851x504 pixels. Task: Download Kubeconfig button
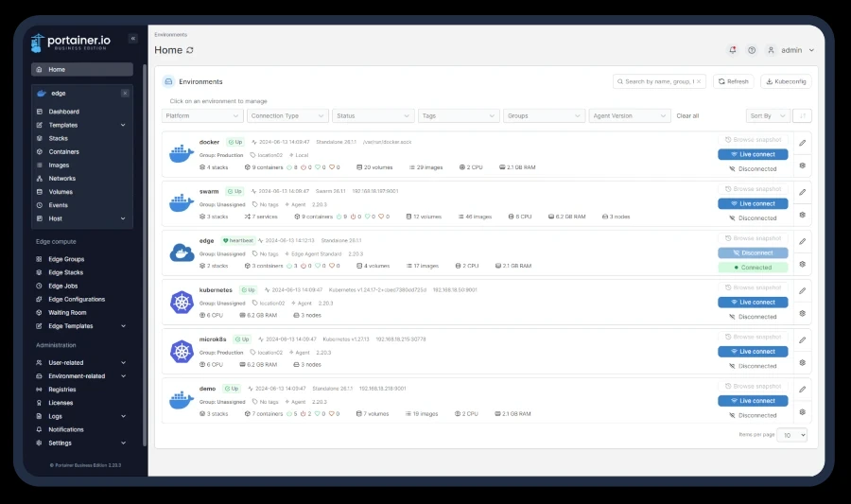point(786,81)
